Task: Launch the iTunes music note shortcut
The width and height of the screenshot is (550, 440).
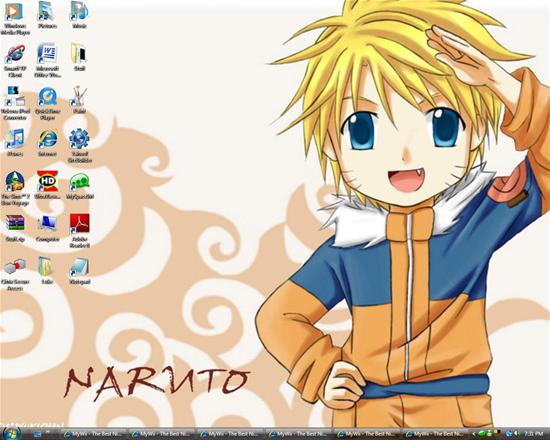Action: [15, 142]
